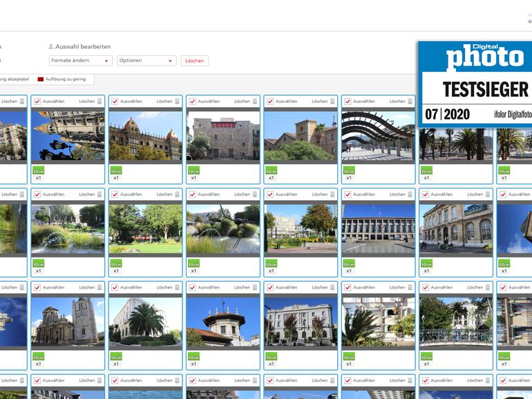Click Löschen link above white building with palm photo
This screenshot has width=532, height=399.
click(164, 287)
